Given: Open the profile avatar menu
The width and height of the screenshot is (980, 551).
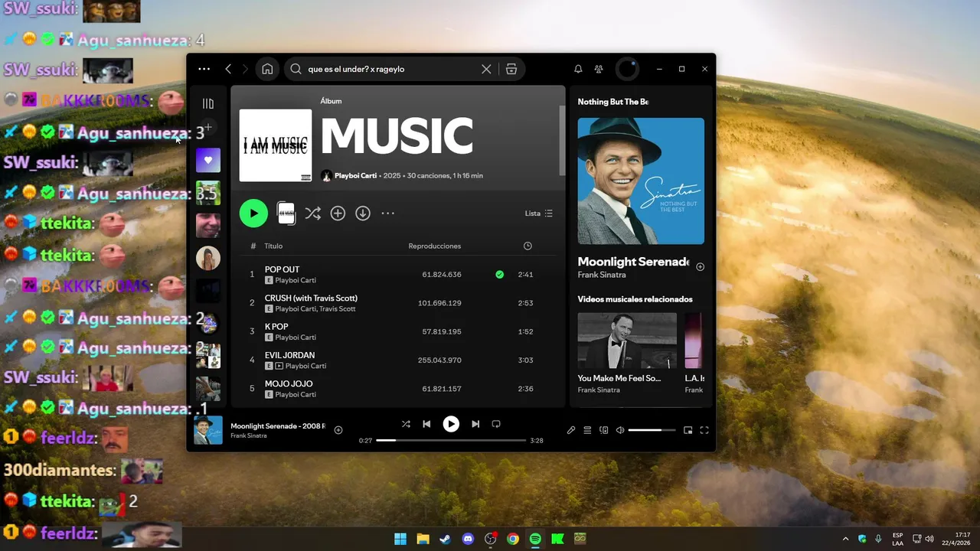Looking at the screenshot, I should (x=627, y=69).
